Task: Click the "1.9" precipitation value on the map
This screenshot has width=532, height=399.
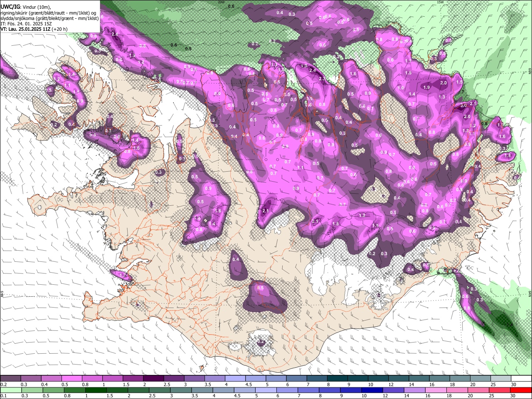Action: [426, 87]
